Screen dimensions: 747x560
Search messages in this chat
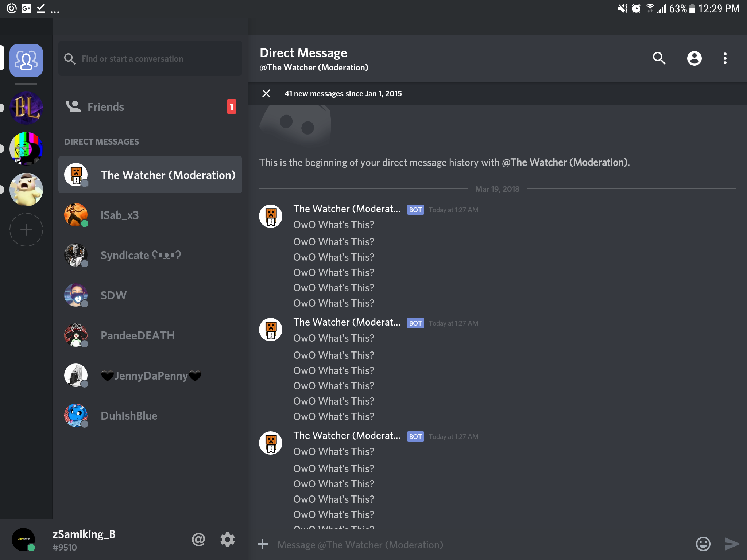point(659,58)
